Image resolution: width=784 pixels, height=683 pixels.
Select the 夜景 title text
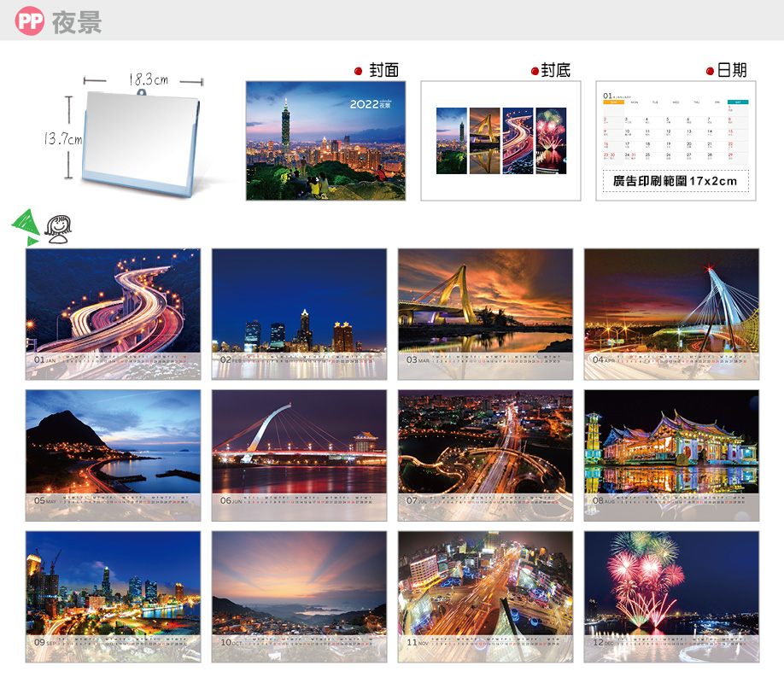pyautogui.click(x=77, y=22)
